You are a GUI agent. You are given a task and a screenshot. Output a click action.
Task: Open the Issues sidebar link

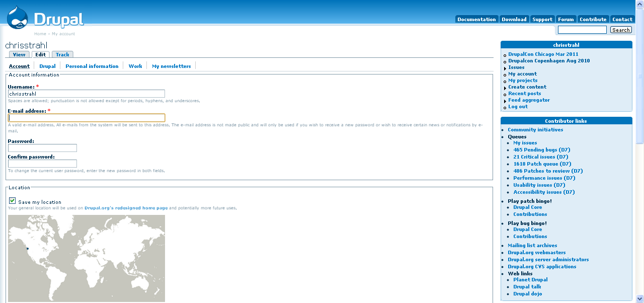pyautogui.click(x=516, y=67)
